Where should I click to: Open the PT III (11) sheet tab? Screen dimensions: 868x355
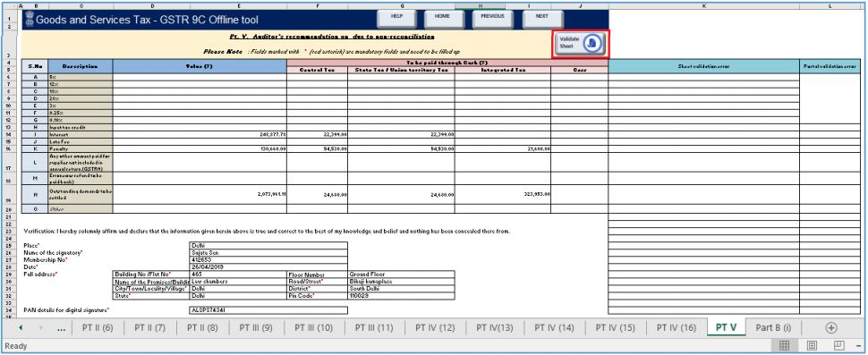tap(374, 327)
